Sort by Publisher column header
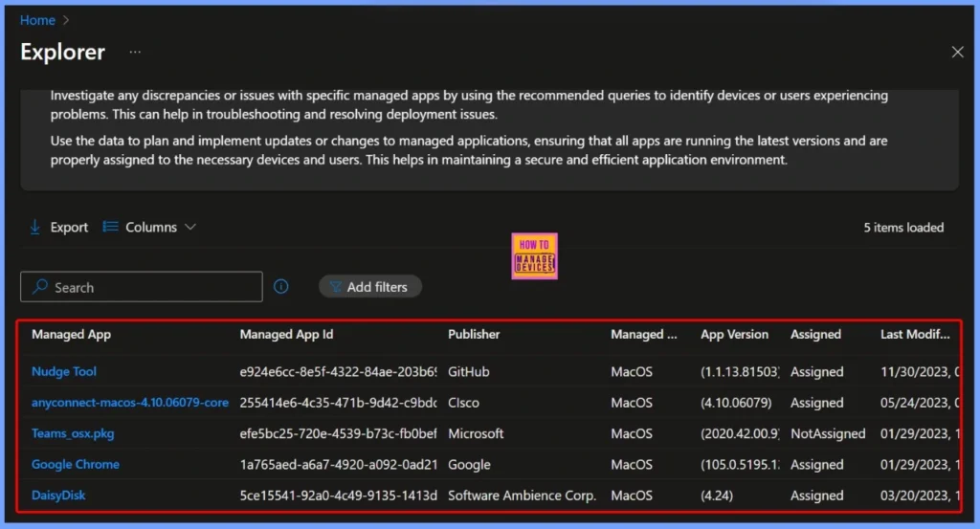980x529 pixels. pos(474,334)
